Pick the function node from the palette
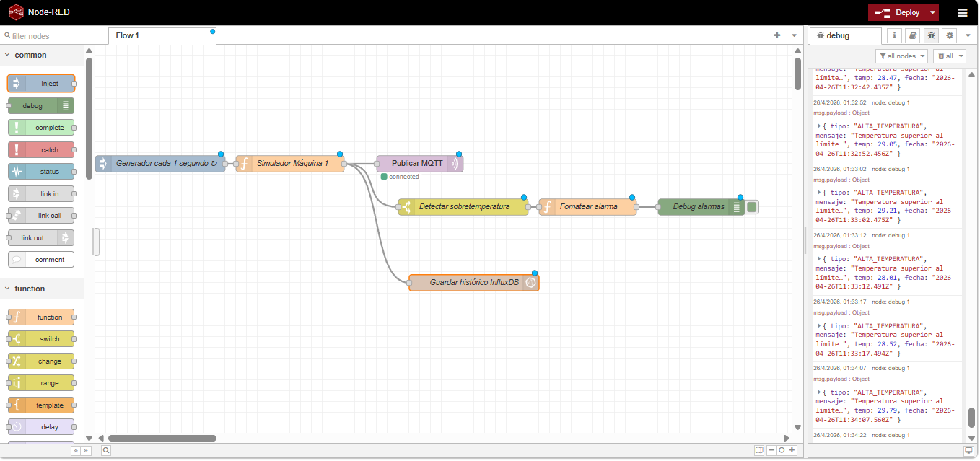The image size is (980, 461). (41, 317)
